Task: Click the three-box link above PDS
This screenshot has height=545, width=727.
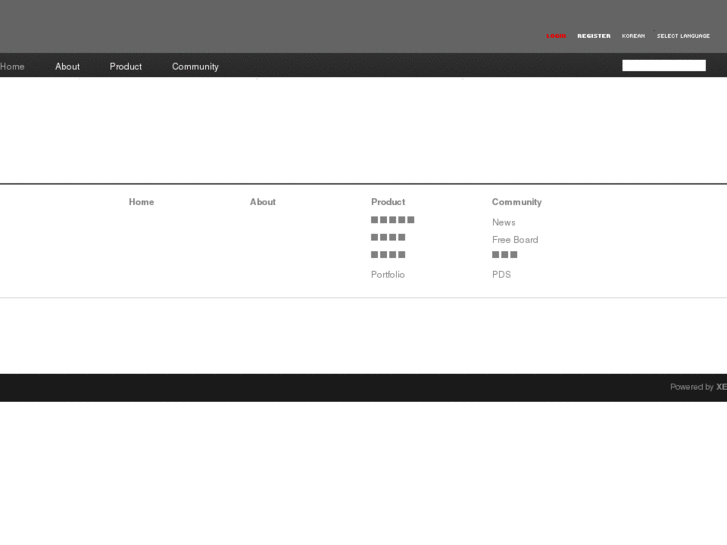Action: click(x=505, y=255)
